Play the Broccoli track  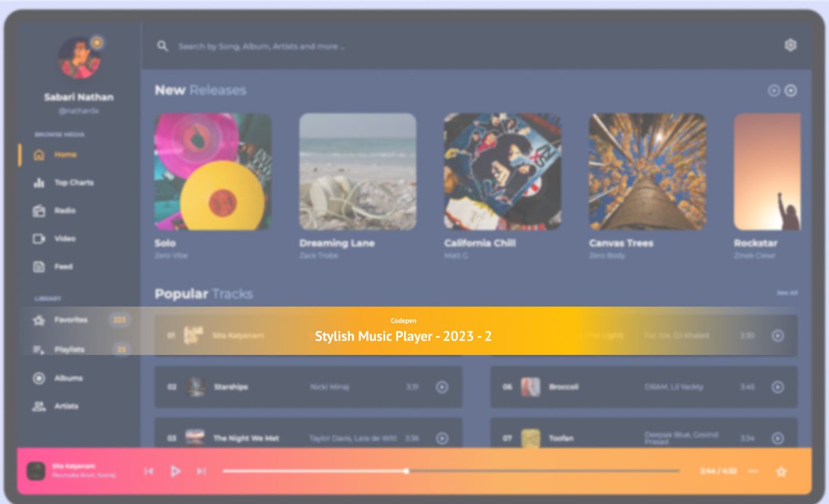tap(778, 387)
